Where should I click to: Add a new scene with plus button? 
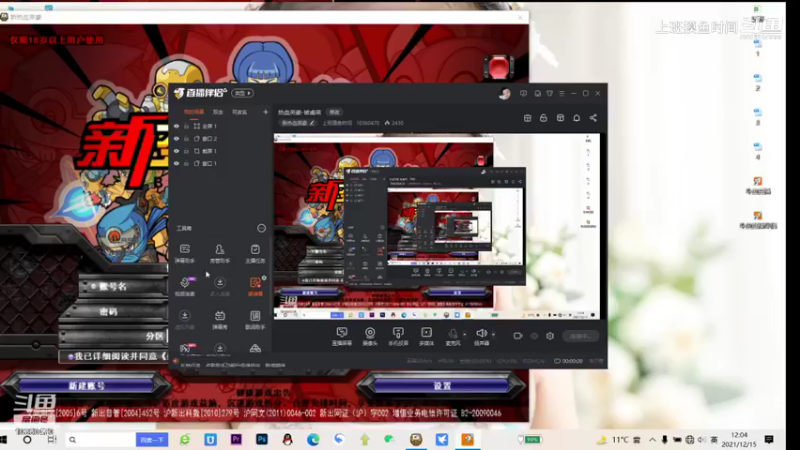pyautogui.click(x=265, y=112)
